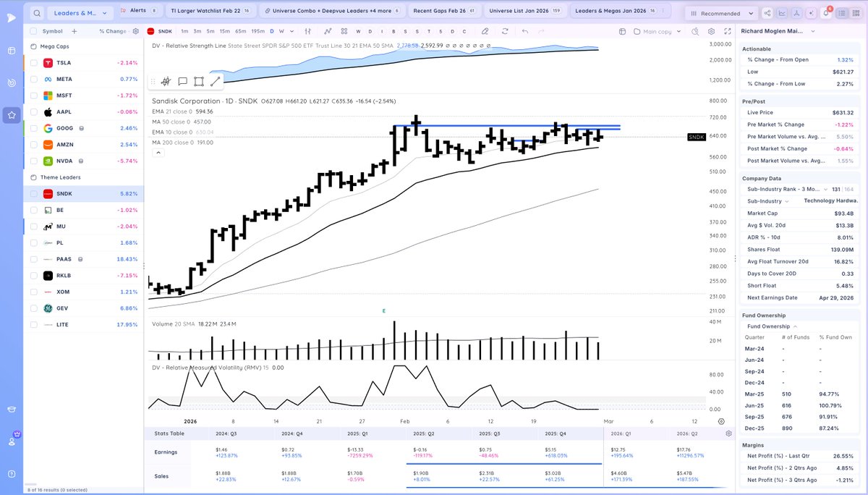
Task: Open the Leaders & M... watchlist dropdown
Action: point(80,13)
